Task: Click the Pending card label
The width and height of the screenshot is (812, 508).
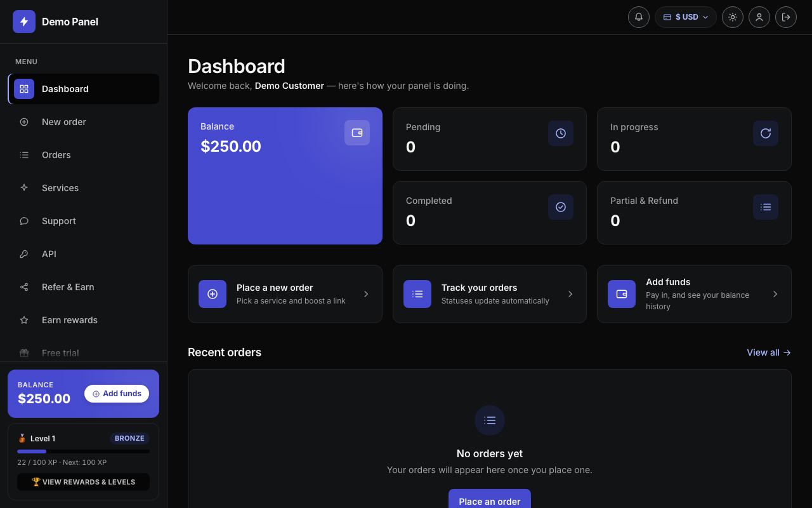Action: (x=423, y=127)
